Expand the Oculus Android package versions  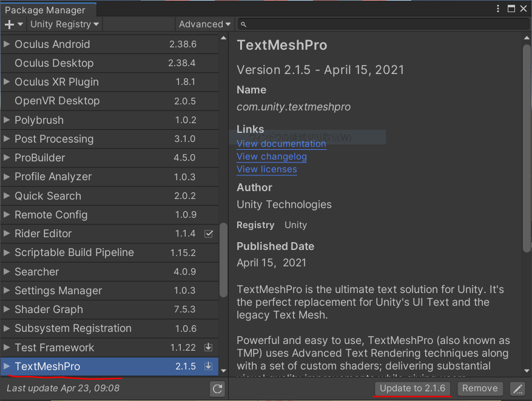pos(6,44)
